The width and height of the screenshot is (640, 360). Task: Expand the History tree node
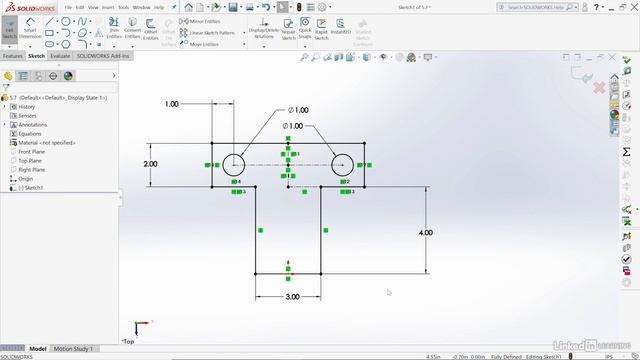coord(4,107)
